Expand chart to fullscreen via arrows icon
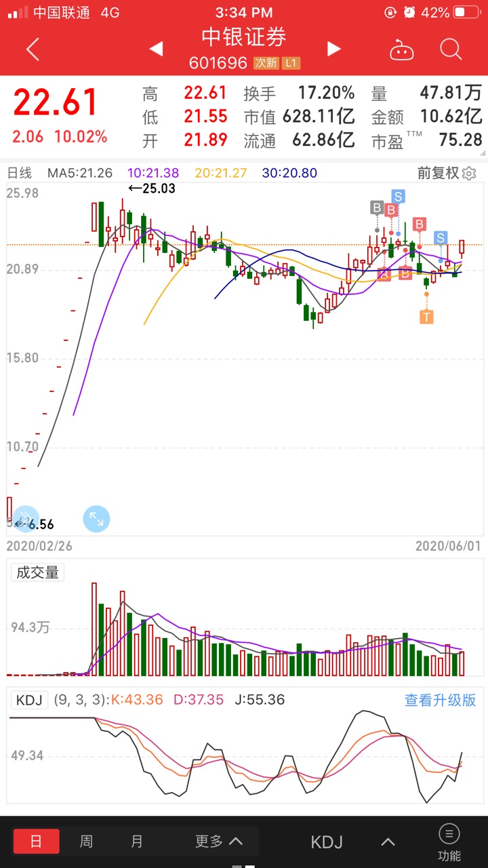The width and height of the screenshot is (488, 868). 96,519
